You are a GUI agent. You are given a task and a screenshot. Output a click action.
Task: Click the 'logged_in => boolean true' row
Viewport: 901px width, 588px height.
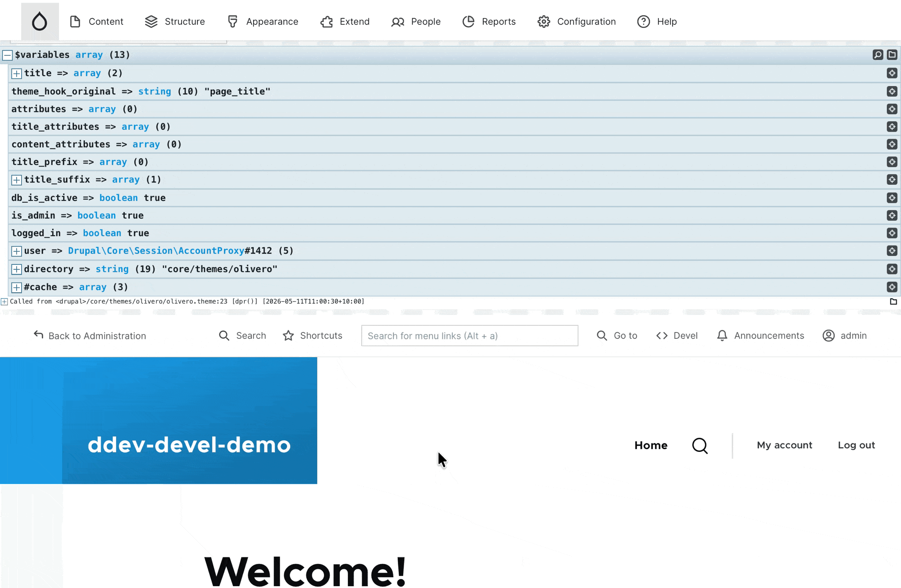point(454,233)
